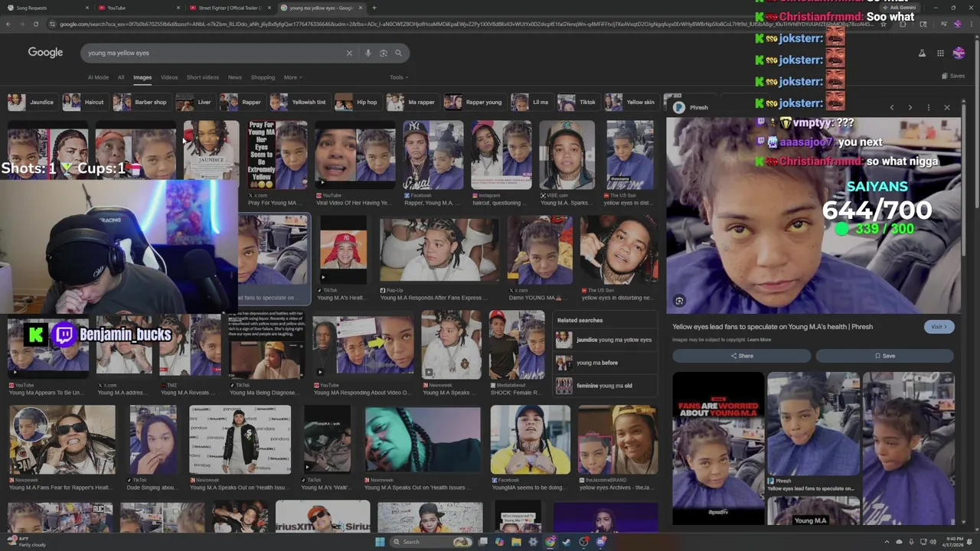Click the Visit button for Phresh
The height and width of the screenshot is (551, 980).
pyautogui.click(x=939, y=327)
